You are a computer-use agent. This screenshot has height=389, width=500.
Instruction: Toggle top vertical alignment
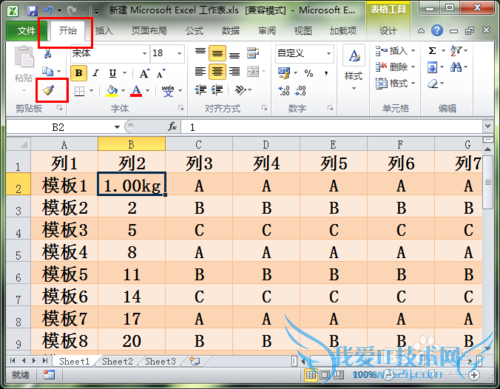(200, 52)
